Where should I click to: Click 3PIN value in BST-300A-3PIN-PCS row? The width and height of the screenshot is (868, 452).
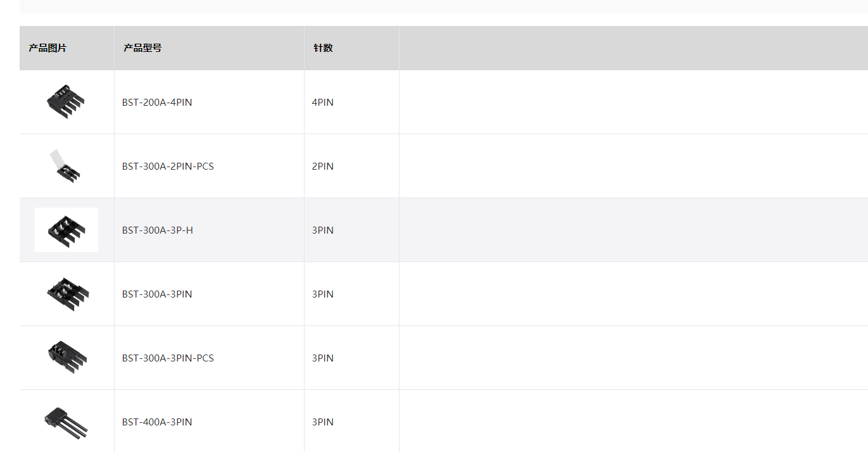pyautogui.click(x=323, y=358)
